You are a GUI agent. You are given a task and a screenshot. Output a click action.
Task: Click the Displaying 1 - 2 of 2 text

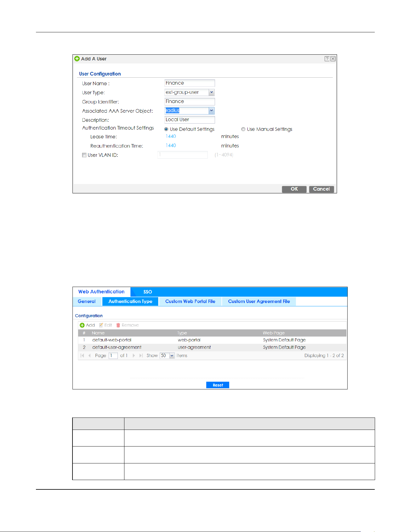(x=324, y=356)
